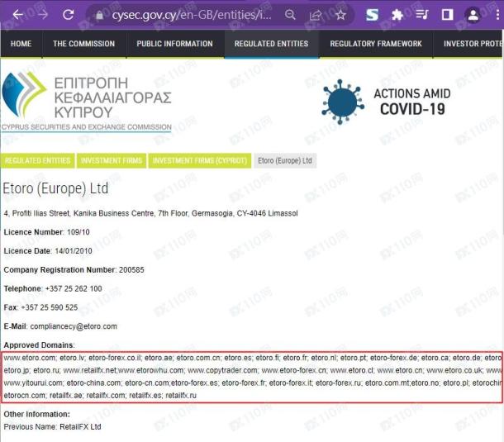The height and width of the screenshot is (442, 504).
Task: Bookmark this page with the star icon
Action: coord(340,15)
